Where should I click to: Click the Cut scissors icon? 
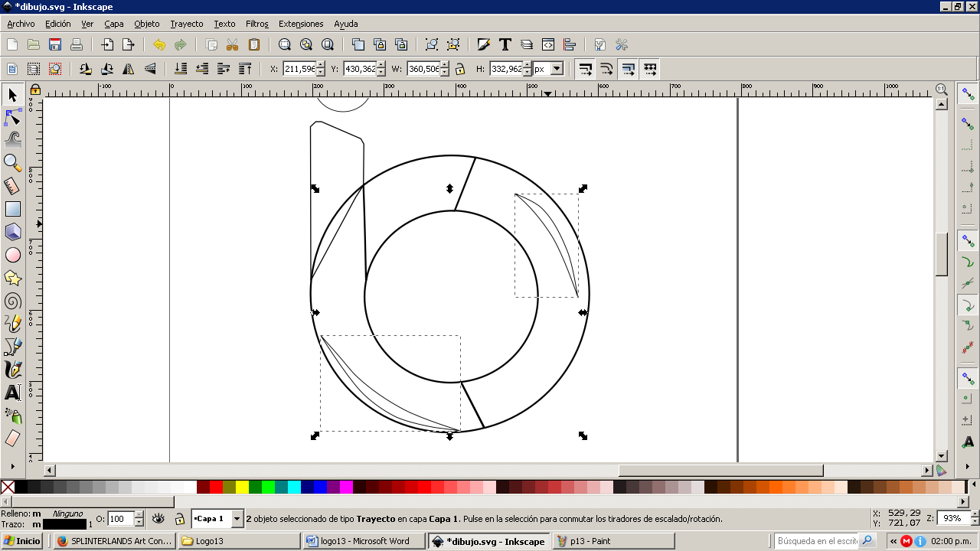[x=233, y=44]
